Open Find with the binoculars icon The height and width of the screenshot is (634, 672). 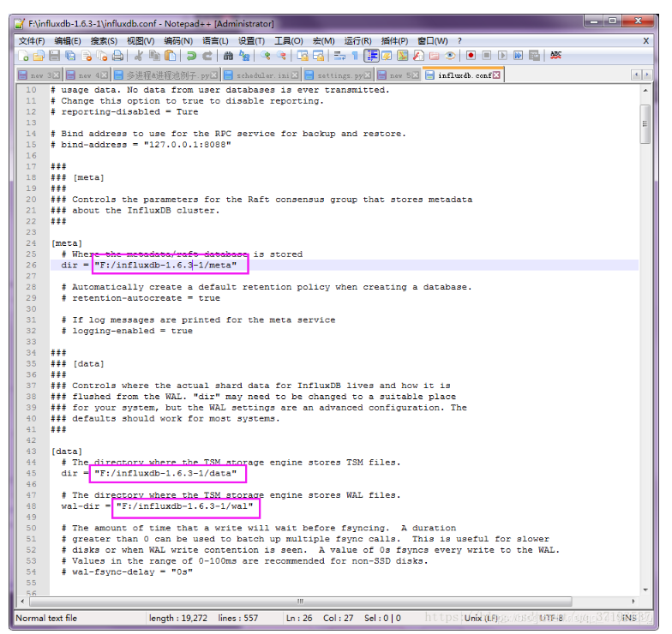pyautogui.click(x=228, y=56)
